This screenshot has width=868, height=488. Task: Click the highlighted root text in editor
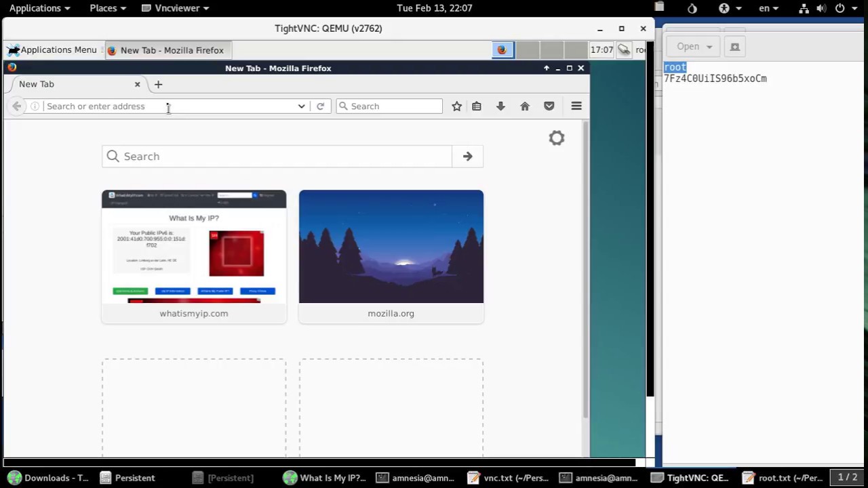[675, 67]
